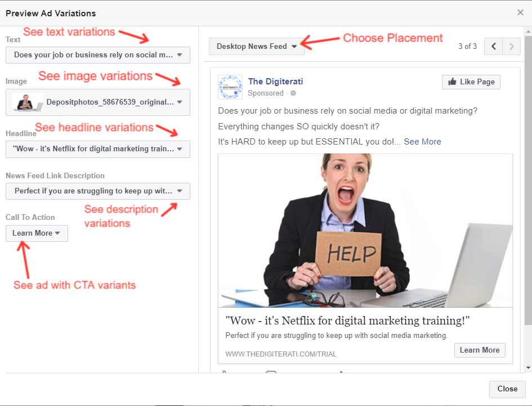Open the Text variations dropdown
Screen dimensions: 532x406
(x=98, y=55)
